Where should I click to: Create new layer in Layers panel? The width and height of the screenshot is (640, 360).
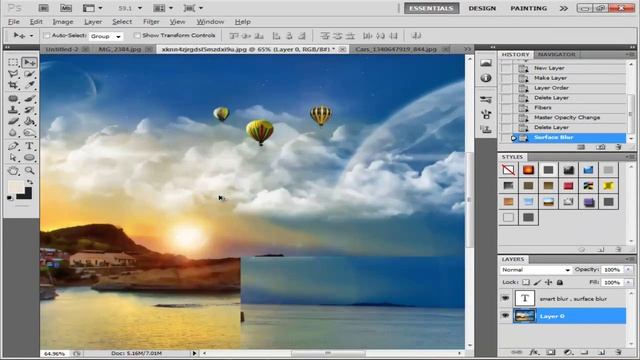click(x=601, y=352)
